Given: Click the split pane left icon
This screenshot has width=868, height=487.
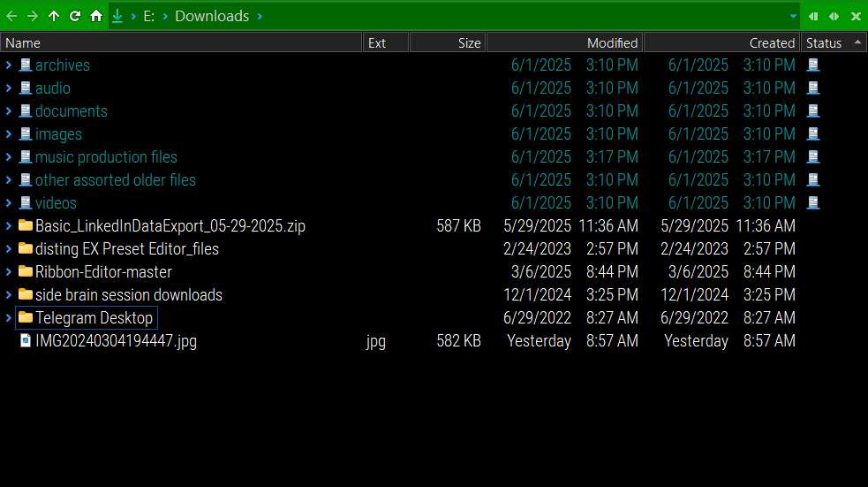Looking at the screenshot, I should click(813, 16).
